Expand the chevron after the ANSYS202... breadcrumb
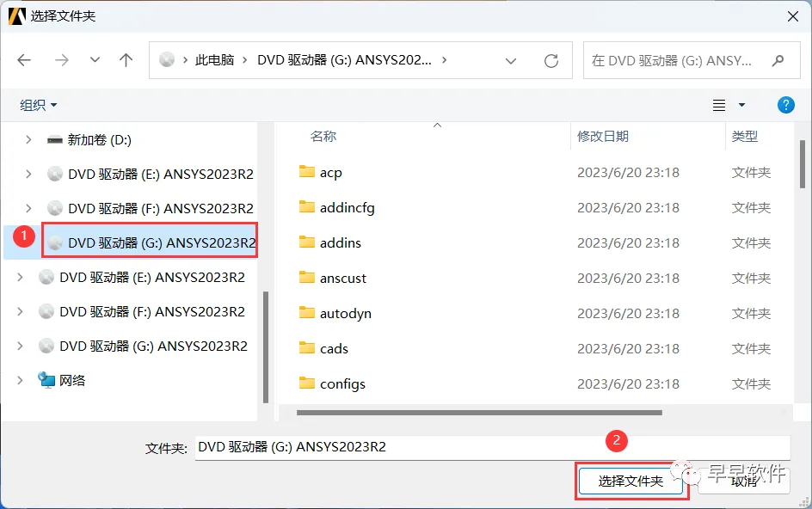 (x=445, y=60)
